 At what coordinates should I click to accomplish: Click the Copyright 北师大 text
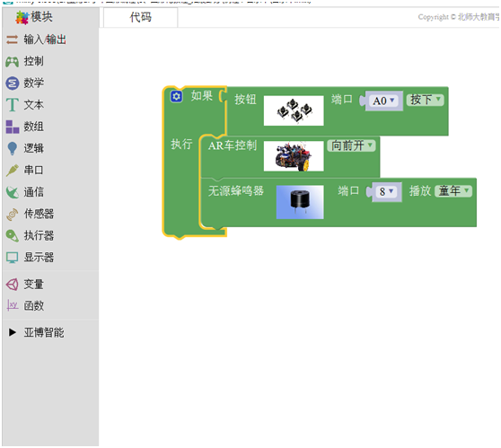click(459, 17)
